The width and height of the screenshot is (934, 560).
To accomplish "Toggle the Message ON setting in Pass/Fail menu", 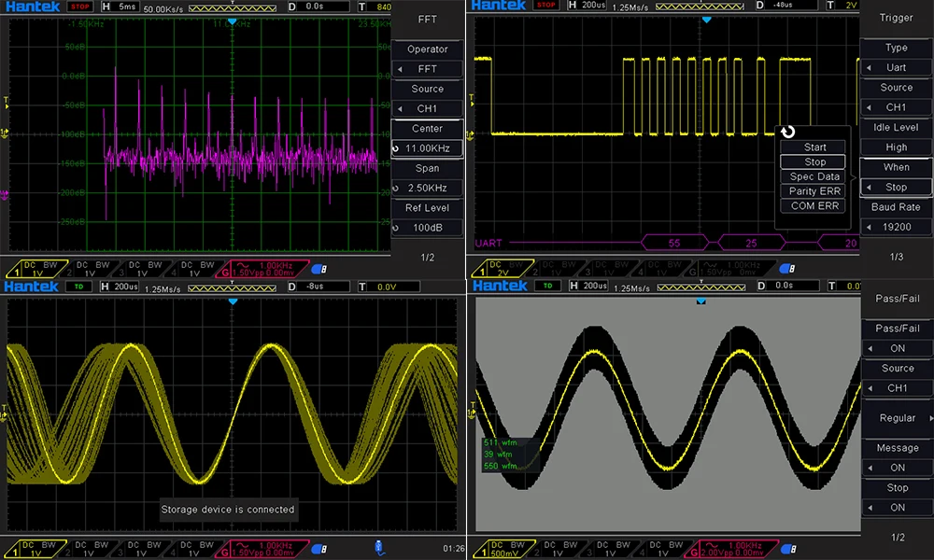I will [x=897, y=468].
